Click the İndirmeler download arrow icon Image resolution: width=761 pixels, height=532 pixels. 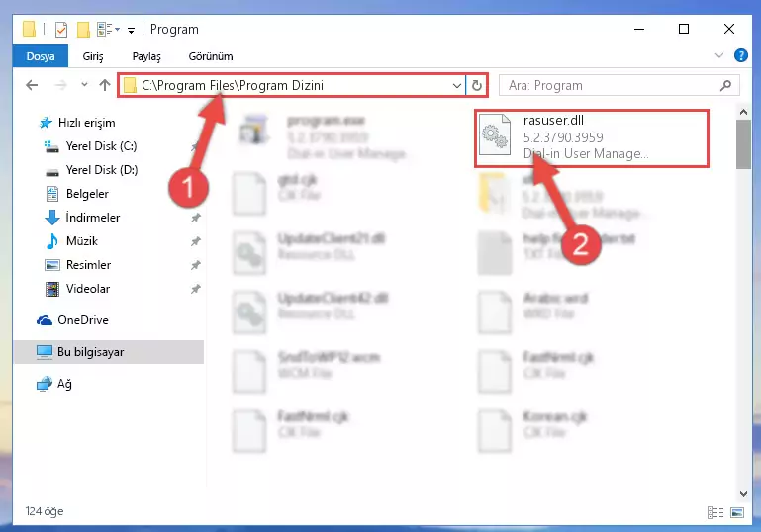point(51,218)
